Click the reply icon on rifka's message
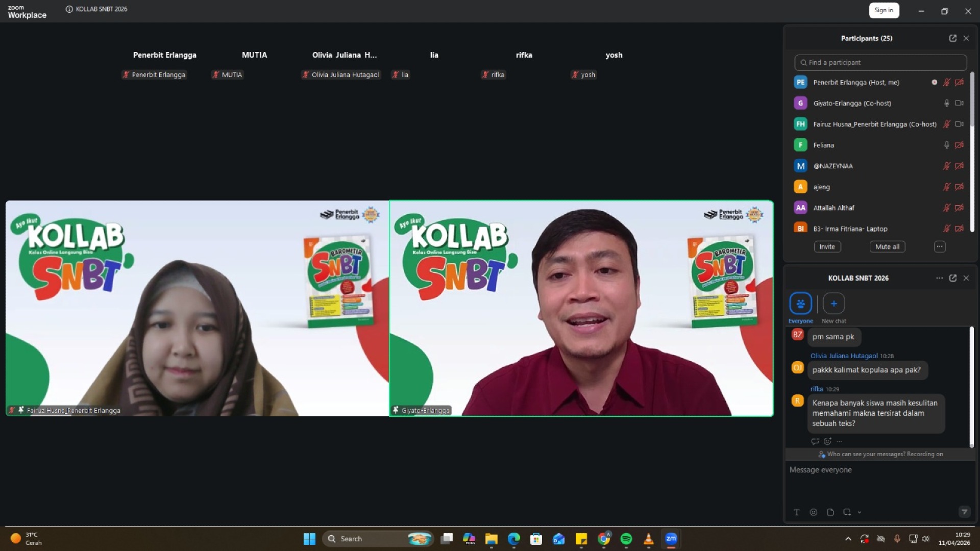 coord(815,441)
